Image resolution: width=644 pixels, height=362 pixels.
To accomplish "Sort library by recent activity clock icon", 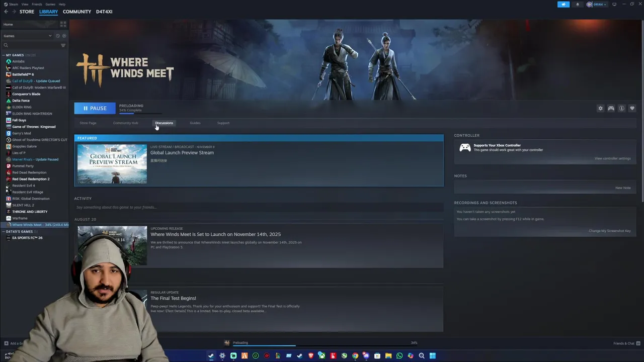I will point(57,36).
